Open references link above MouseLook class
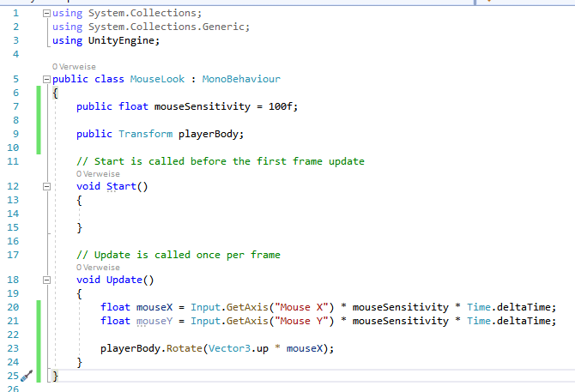The image size is (575, 392). coord(74,66)
